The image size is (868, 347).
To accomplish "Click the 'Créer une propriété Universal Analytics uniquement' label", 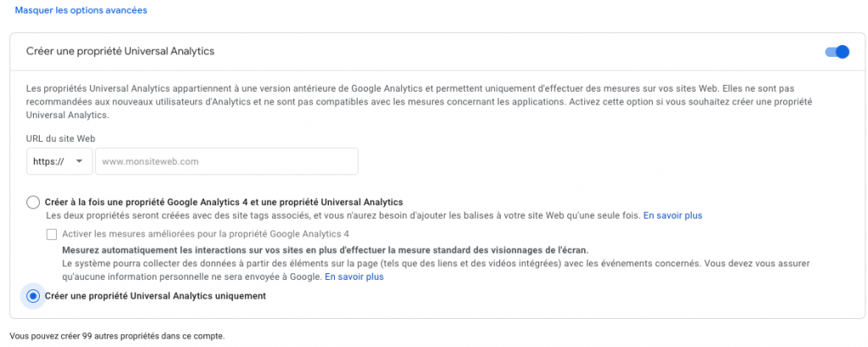I will point(155,296).
